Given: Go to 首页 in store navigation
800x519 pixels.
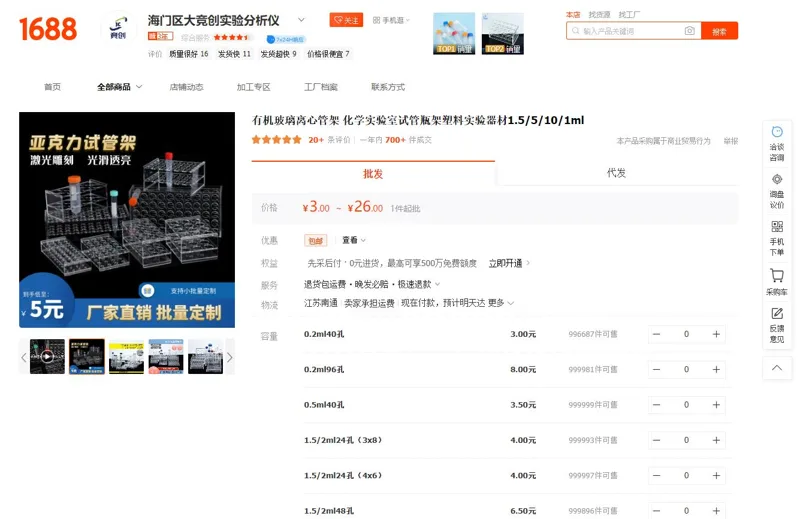Looking at the screenshot, I should (52, 87).
